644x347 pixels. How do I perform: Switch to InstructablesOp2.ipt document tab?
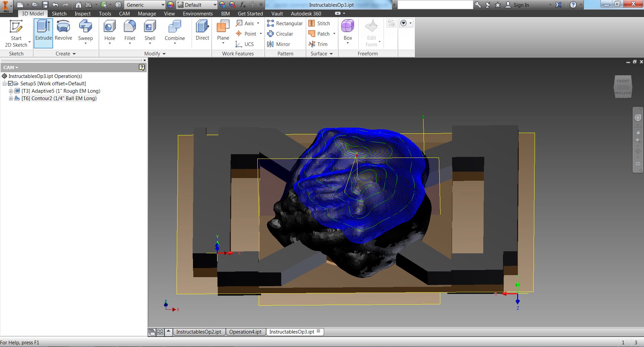point(199,332)
